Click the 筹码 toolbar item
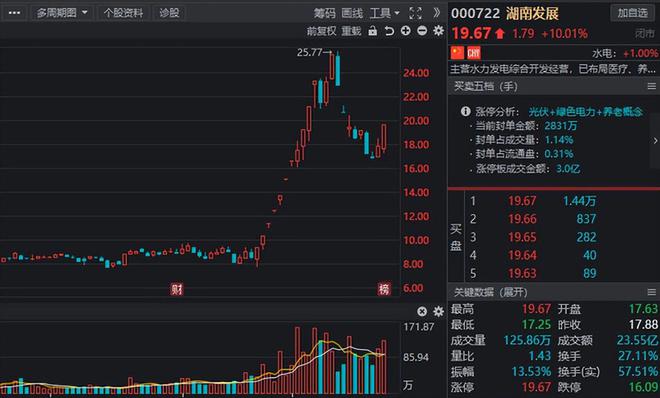 click(325, 13)
